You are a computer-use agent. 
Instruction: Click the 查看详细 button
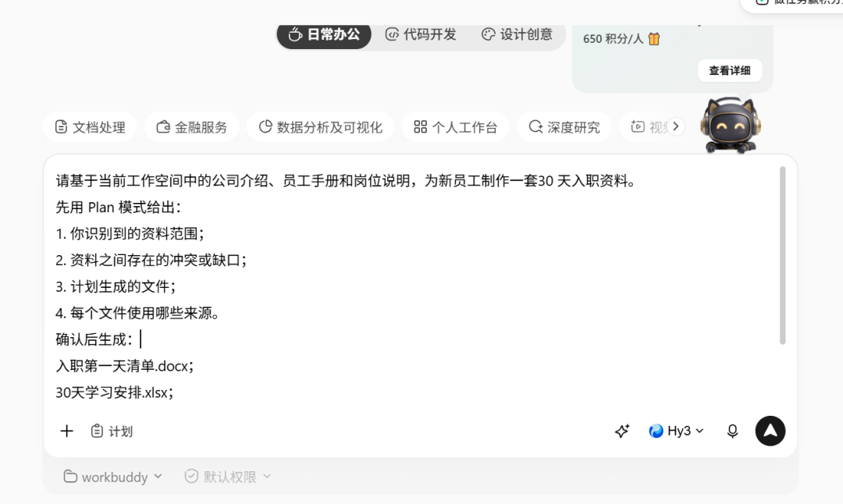point(730,70)
